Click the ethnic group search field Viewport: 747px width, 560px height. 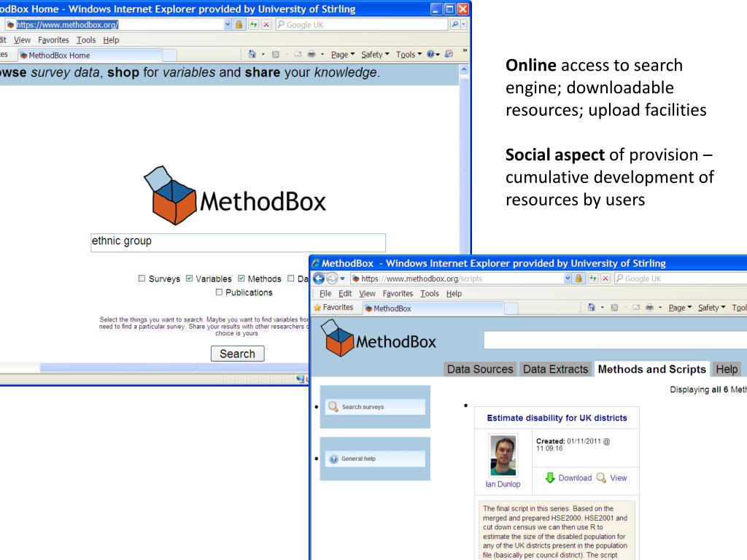[239, 242]
